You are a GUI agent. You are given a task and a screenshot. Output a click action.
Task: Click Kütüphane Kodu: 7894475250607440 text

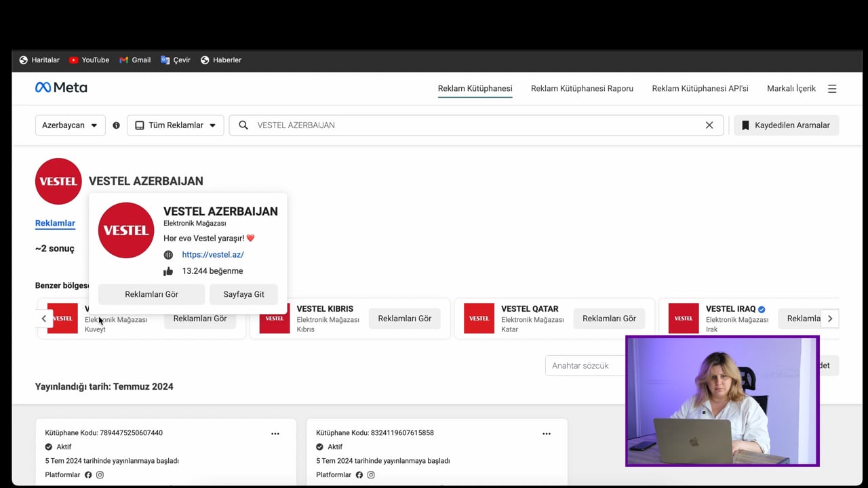[104, 433]
